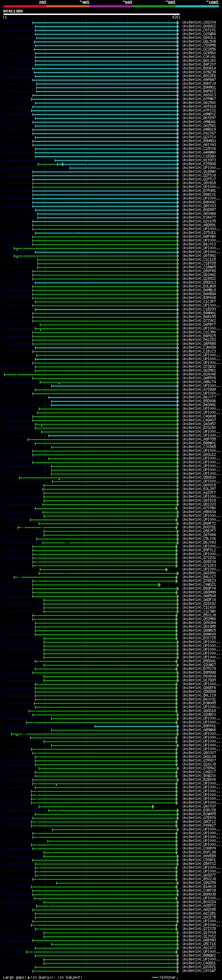Select hit UniRef100_O24560

199,53
